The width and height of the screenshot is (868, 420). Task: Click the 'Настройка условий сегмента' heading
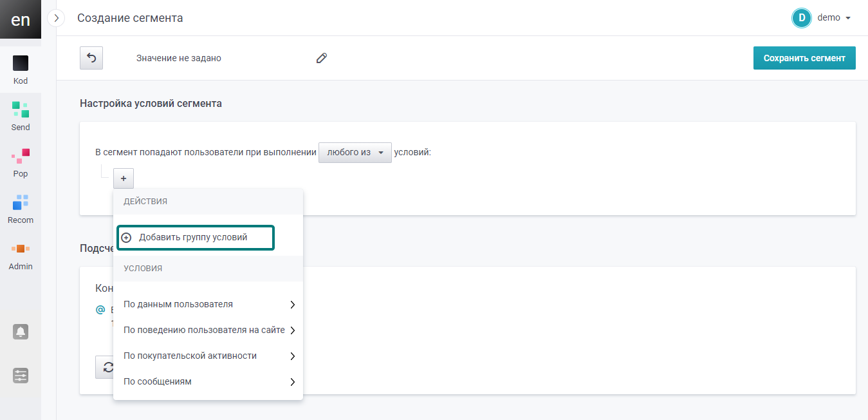(x=151, y=103)
